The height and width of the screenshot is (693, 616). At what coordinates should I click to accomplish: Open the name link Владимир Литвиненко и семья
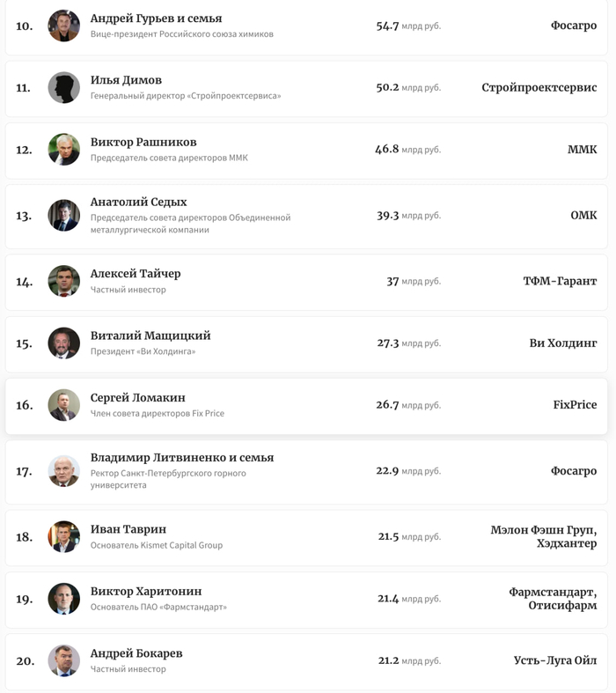pyautogui.click(x=181, y=458)
